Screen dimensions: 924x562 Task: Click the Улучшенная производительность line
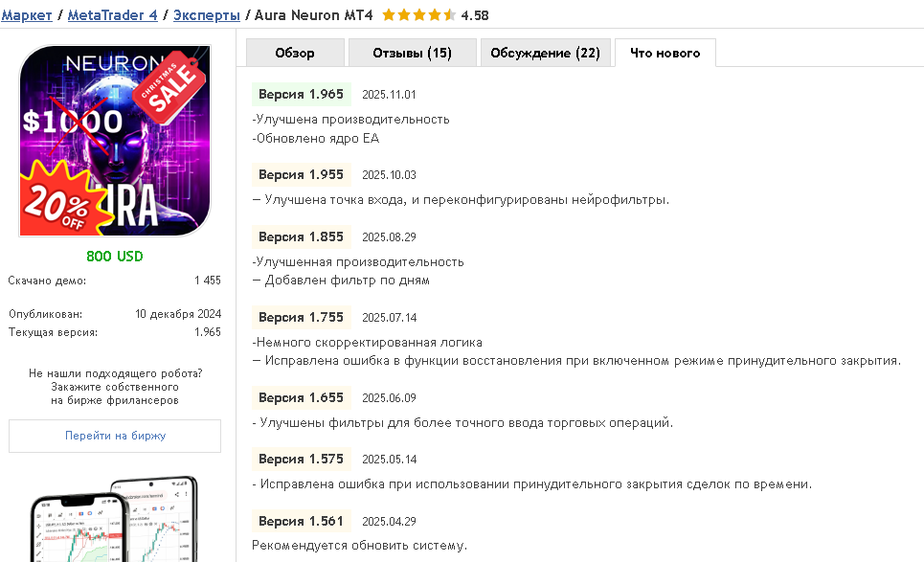point(358,262)
